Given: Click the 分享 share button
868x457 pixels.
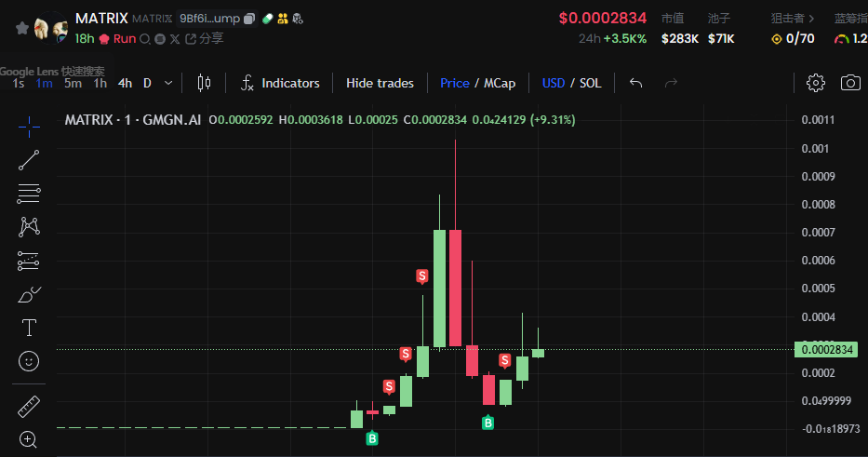Looking at the screenshot, I should pyautogui.click(x=205, y=39).
